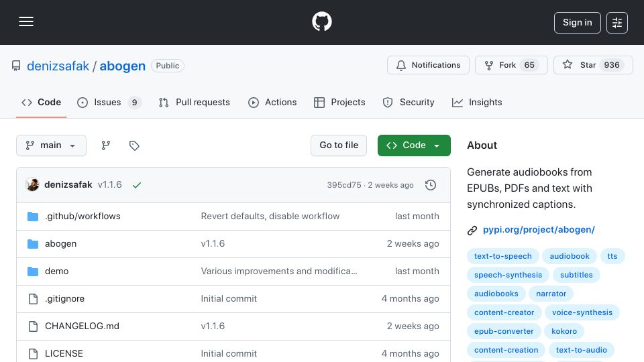Open the Pull requests tab
The height and width of the screenshot is (362, 644).
click(195, 102)
